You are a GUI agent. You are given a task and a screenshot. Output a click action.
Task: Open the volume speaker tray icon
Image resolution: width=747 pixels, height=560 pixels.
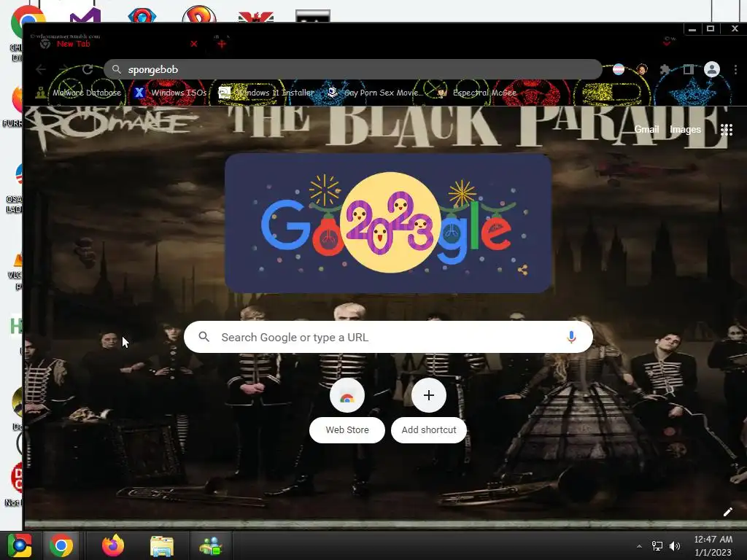click(675, 546)
